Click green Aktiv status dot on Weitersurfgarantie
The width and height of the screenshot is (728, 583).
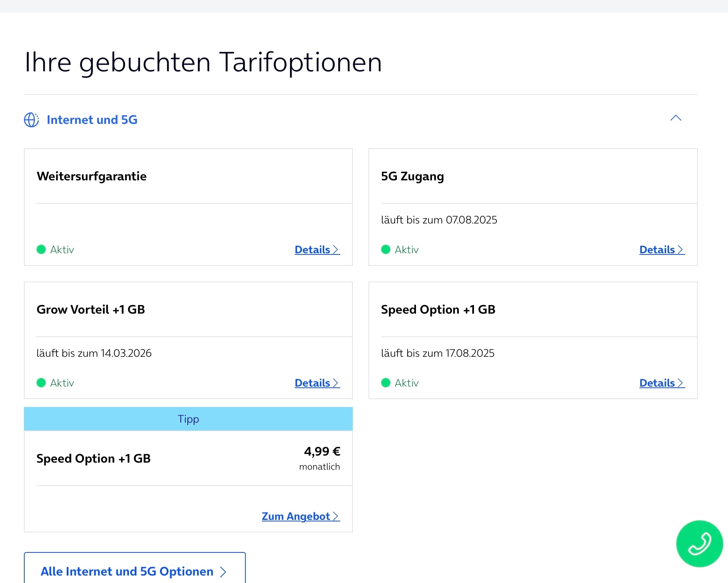pyautogui.click(x=41, y=250)
